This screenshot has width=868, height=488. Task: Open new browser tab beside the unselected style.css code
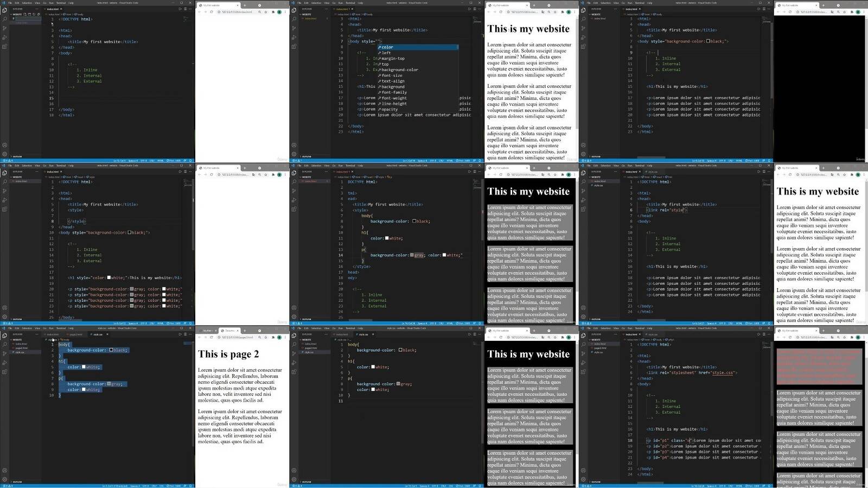click(x=534, y=330)
